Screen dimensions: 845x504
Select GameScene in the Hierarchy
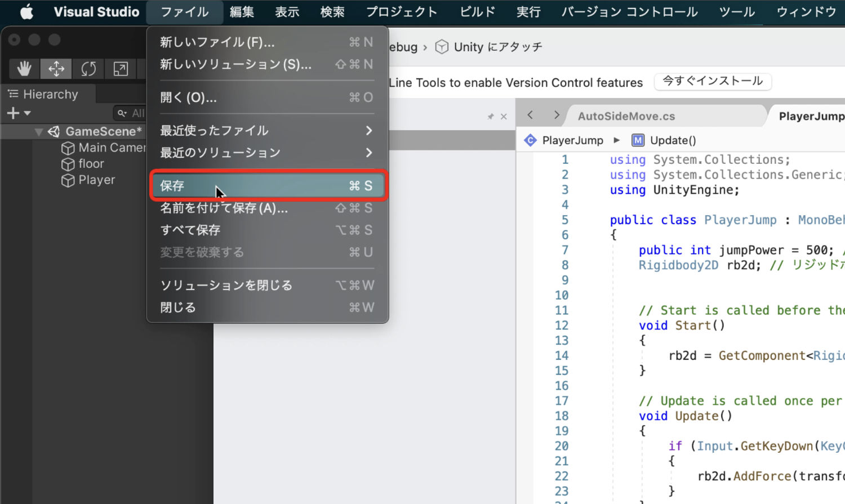point(103,131)
